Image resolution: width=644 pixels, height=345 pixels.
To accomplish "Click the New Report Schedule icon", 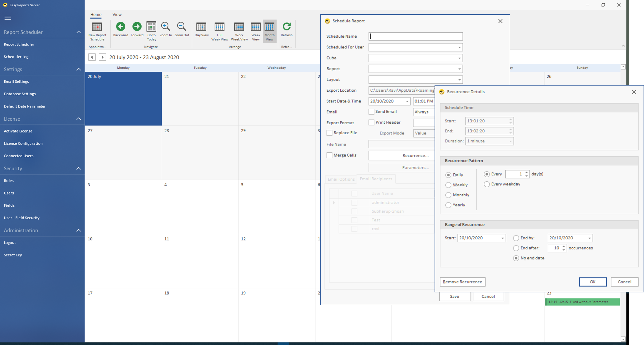I will 97,27.
